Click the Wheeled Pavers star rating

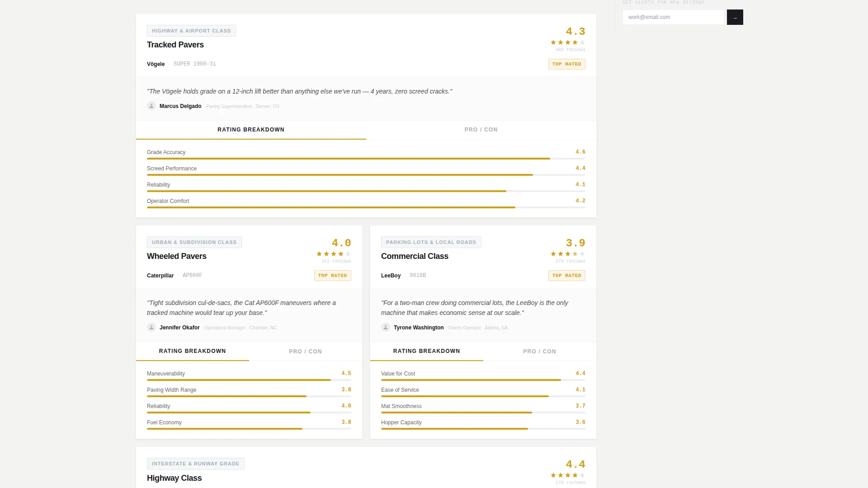pyautogui.click(x=334, y=254)
